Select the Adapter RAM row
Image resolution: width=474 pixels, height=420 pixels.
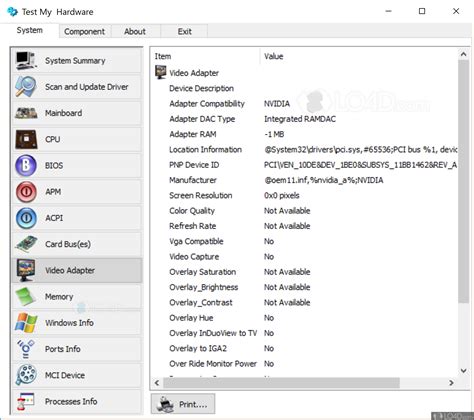(305, 134)
